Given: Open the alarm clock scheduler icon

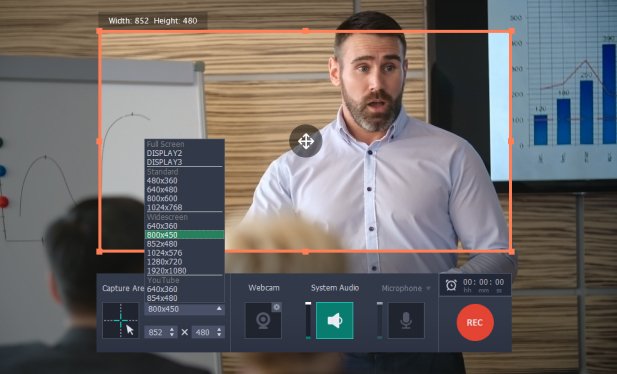Looking at the screenshot, I should (451, 285).
